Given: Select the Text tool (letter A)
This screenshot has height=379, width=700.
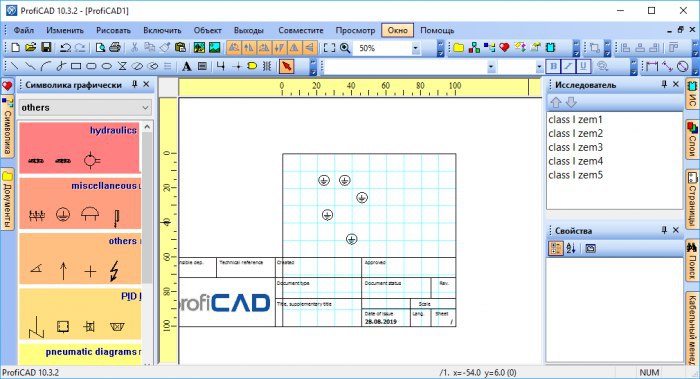Looking at the screenshot, I should [187, 67].
